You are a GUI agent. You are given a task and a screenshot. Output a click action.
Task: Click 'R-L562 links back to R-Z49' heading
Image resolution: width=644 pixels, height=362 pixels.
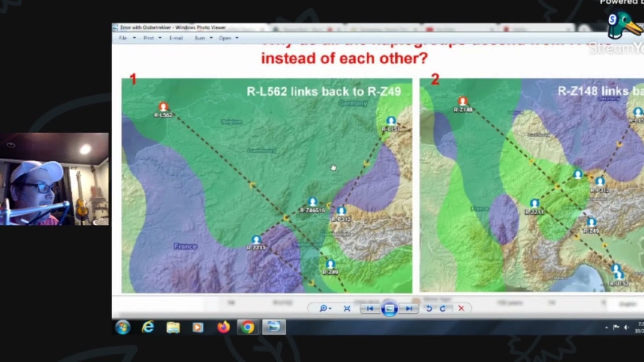pos(324,92)
